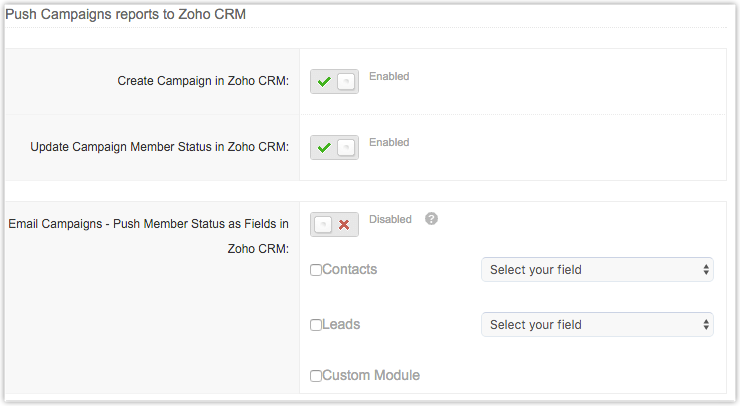Image resolution: width=740 pixels, height=406 pixels.
Task: Open the help question mark beside Disabled
Action: pyautogui.click(x=431, y=219)
